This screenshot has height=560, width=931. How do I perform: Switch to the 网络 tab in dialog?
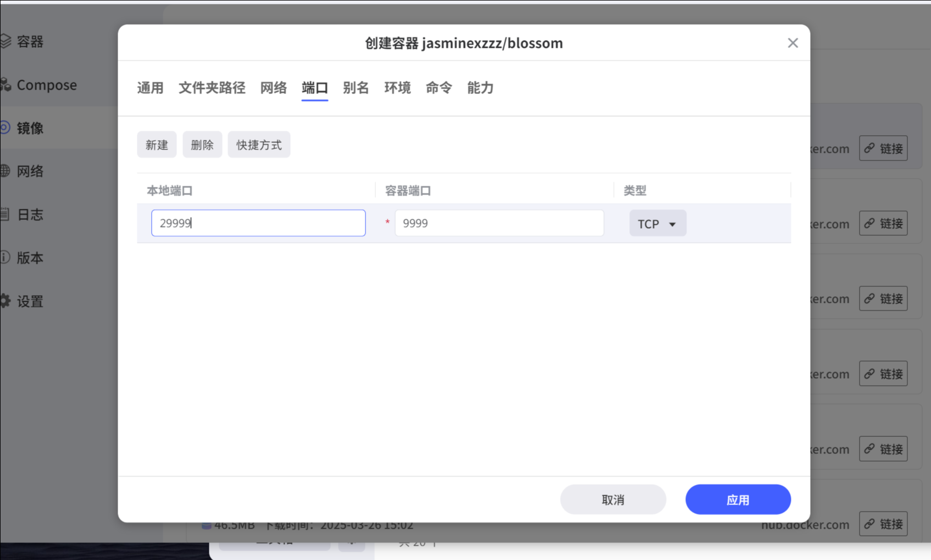tap(273, 88)
